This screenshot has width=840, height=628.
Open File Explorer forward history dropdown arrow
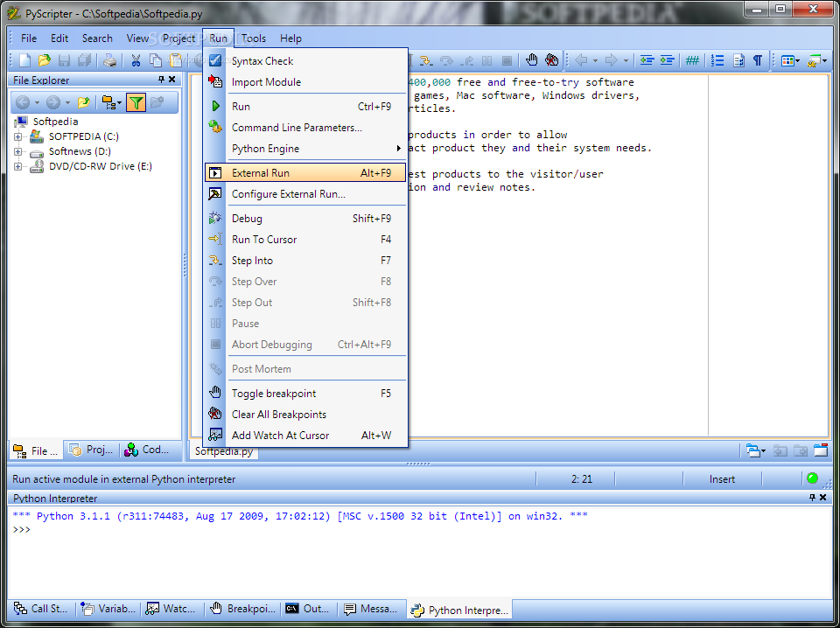(67, 102)
